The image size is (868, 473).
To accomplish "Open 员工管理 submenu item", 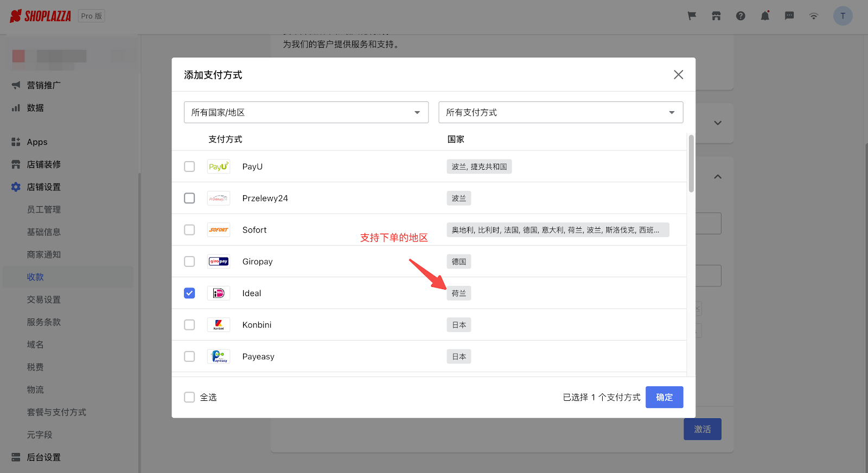I will click(44, 209).
